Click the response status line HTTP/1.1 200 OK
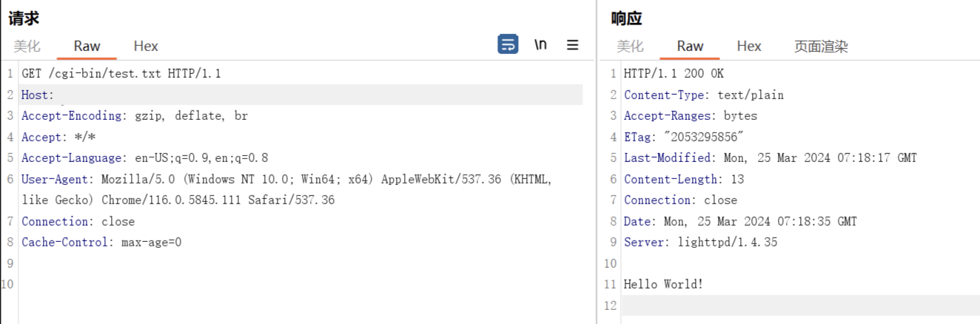Screen dimensions: 980x324 [674, 74]
